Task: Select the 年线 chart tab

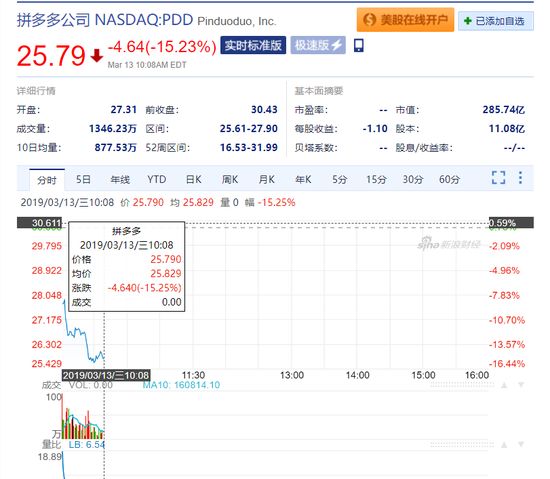Action: 120,180
